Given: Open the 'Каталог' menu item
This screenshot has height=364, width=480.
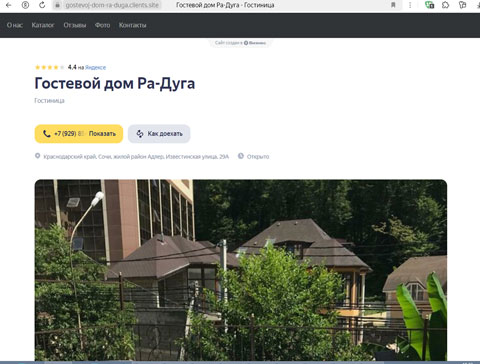Looking at the screenshot, I should (43, 25).
